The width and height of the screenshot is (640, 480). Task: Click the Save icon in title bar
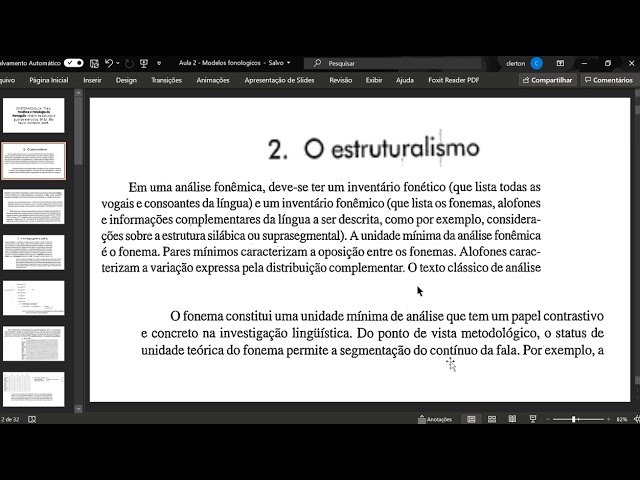(x=94, y=63)
